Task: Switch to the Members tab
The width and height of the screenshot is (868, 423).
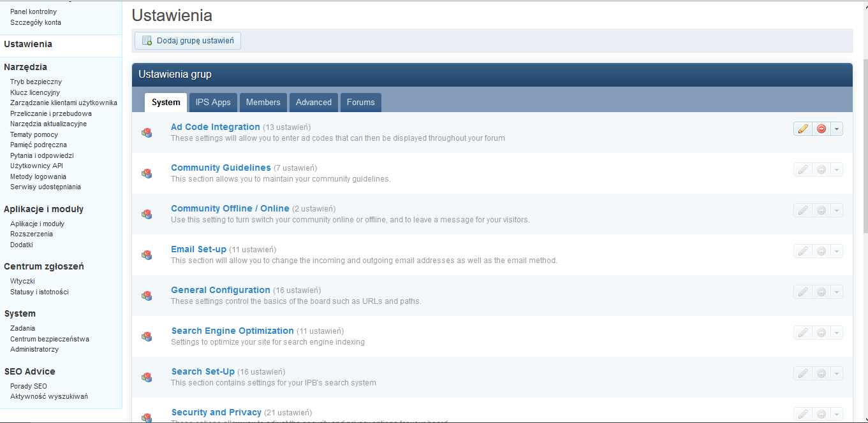Action: (263, 103)
